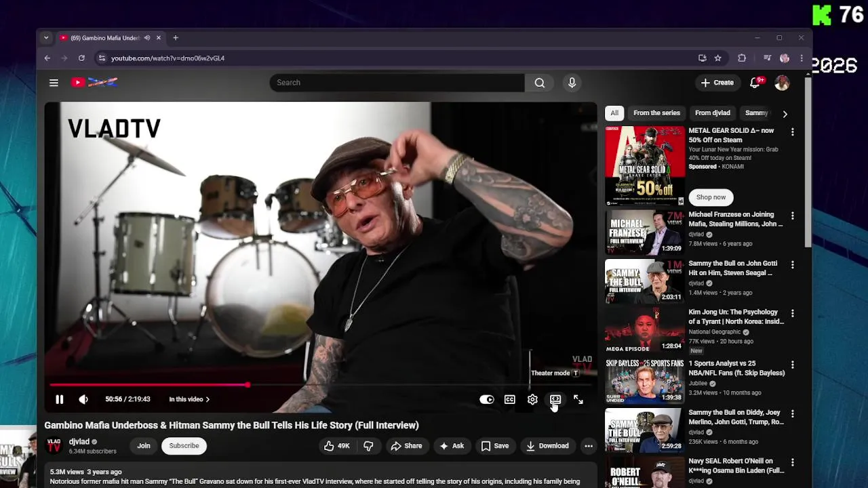Mute the video volume
Screen dimensions: 868x488
pos(83,399)
